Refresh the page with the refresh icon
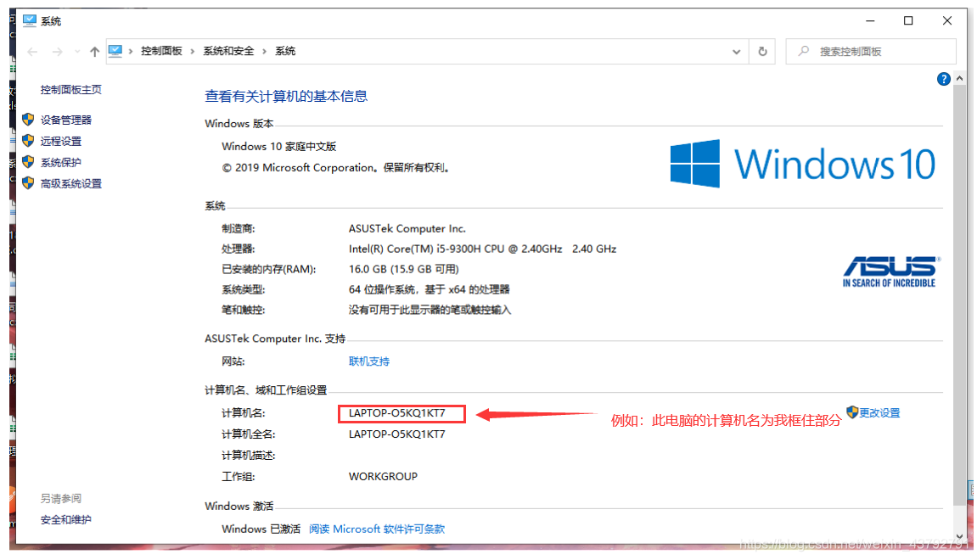 point(762,52)
